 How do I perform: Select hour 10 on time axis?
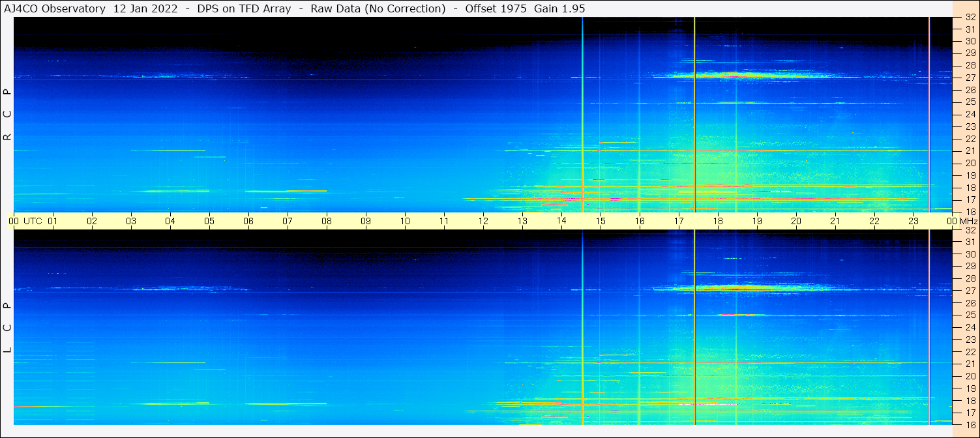(x=405, y=221)
